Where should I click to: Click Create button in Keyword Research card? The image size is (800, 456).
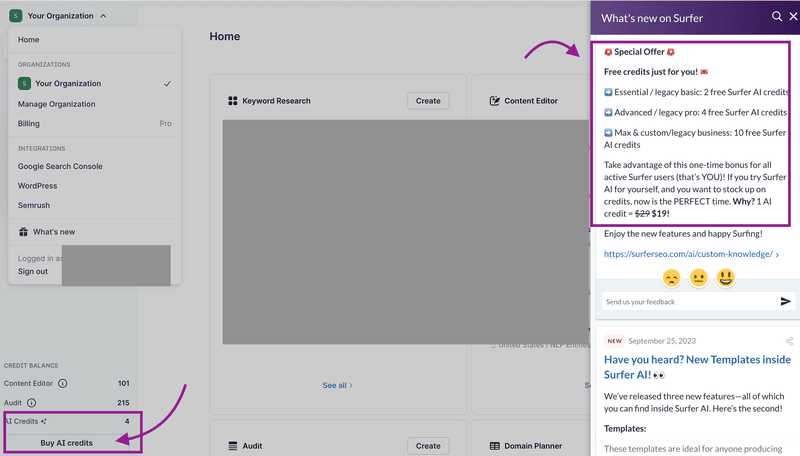click(428, 101)
